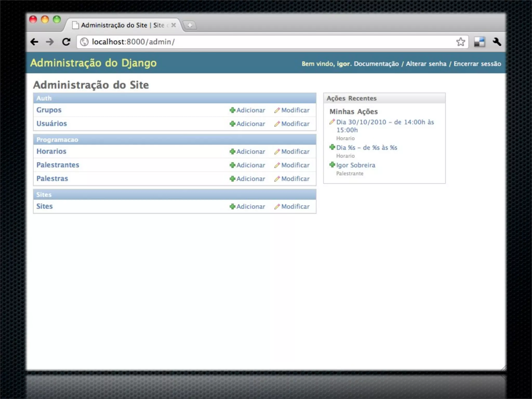Click Modificar in the Horarios row
This screenshot has height=399, width=532.
pos(292,151)
